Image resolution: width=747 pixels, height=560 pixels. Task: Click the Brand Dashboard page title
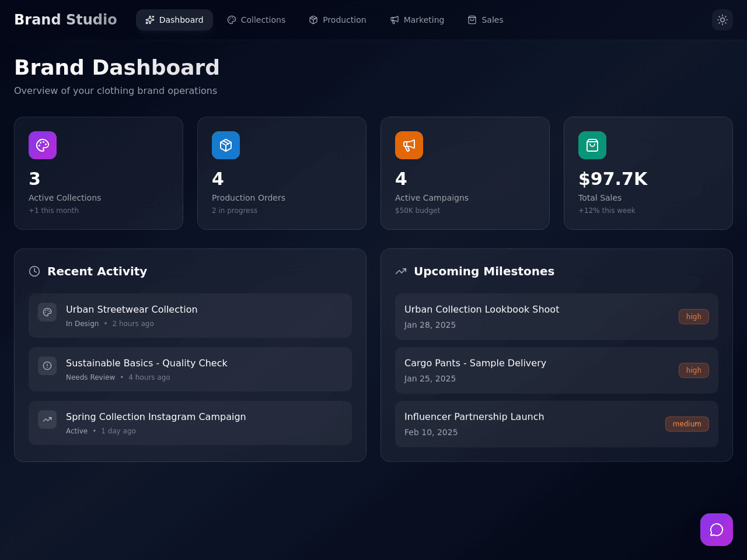tap(117, 68)
